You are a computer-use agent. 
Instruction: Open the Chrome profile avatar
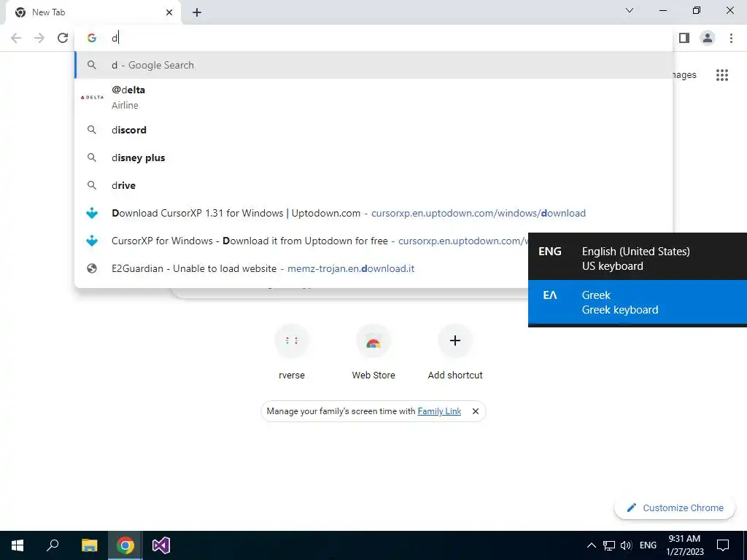[x=708, y=38]
